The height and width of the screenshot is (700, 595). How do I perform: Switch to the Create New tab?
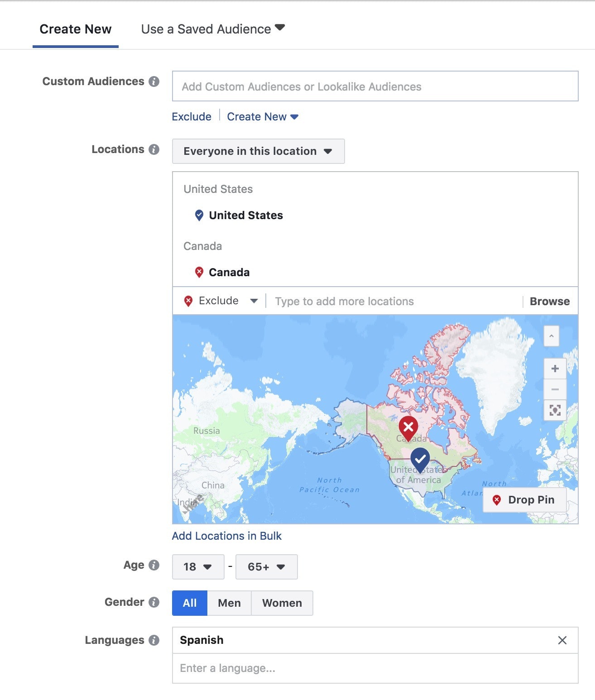click(76, 29)
